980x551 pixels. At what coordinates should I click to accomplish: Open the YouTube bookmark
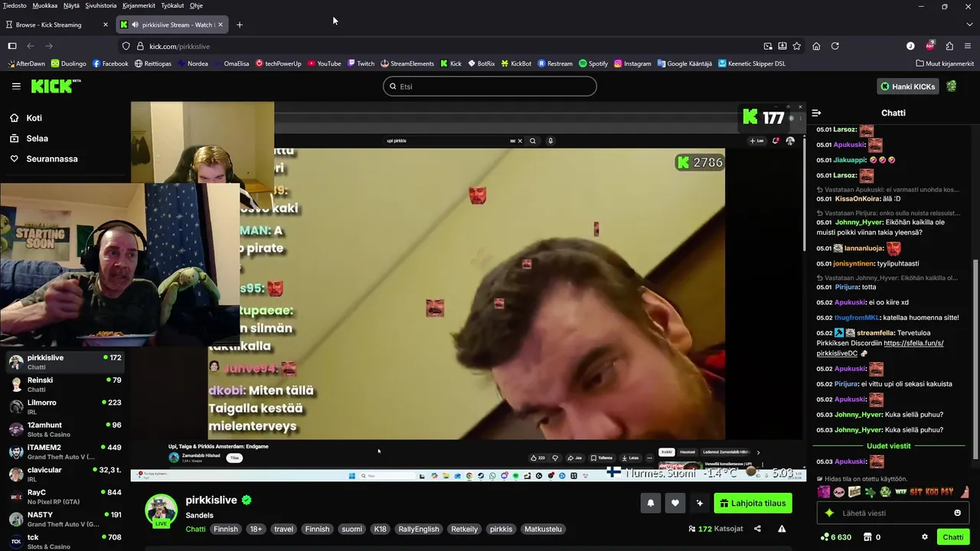click(x=324, y=64)
